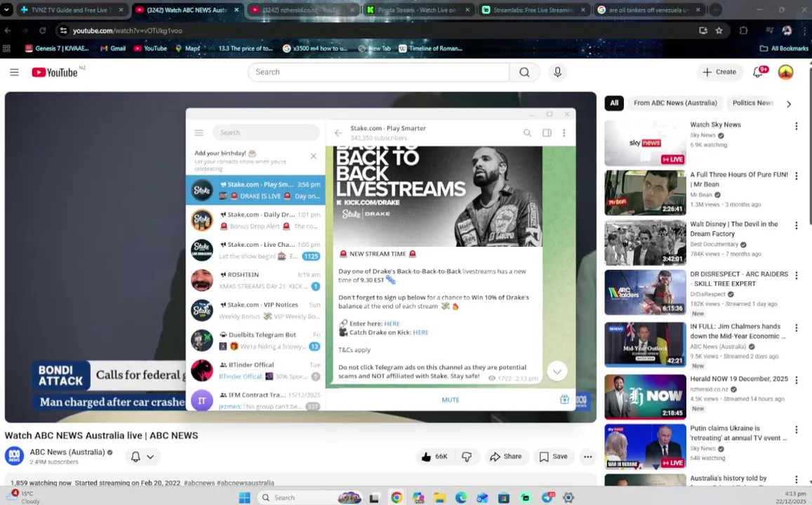Open the Drake livestream banner image

pos(438,196)
